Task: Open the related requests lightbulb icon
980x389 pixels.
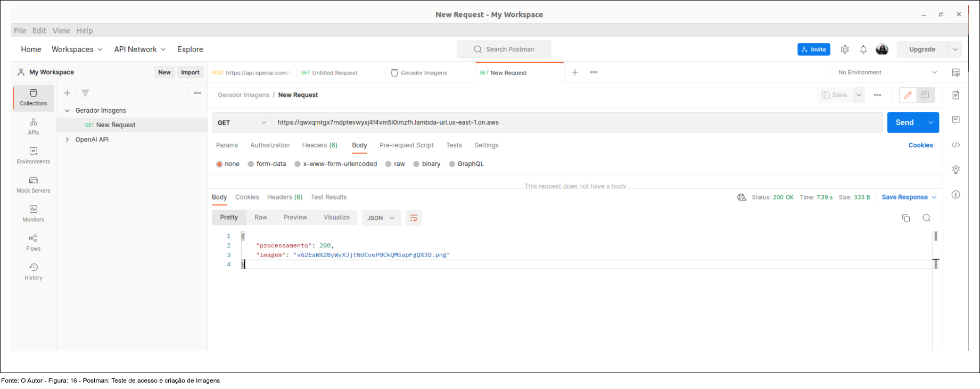Action: coord(956,170)
